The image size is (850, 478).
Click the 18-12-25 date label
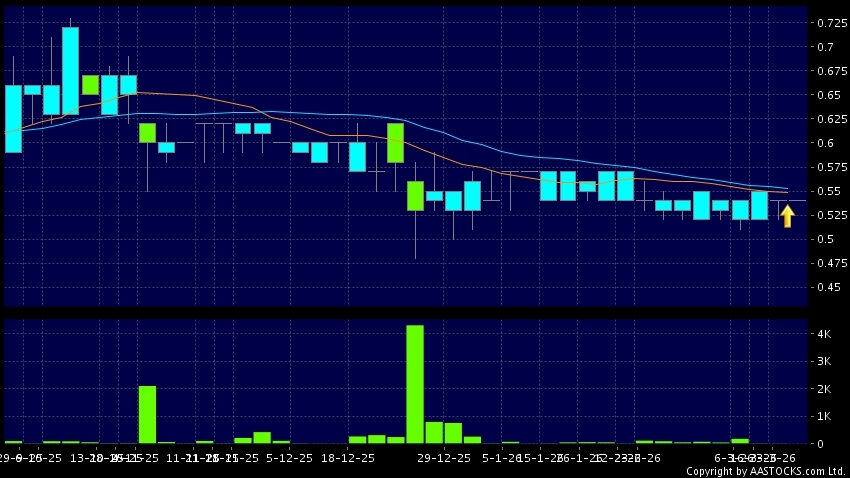pos(348,458)
